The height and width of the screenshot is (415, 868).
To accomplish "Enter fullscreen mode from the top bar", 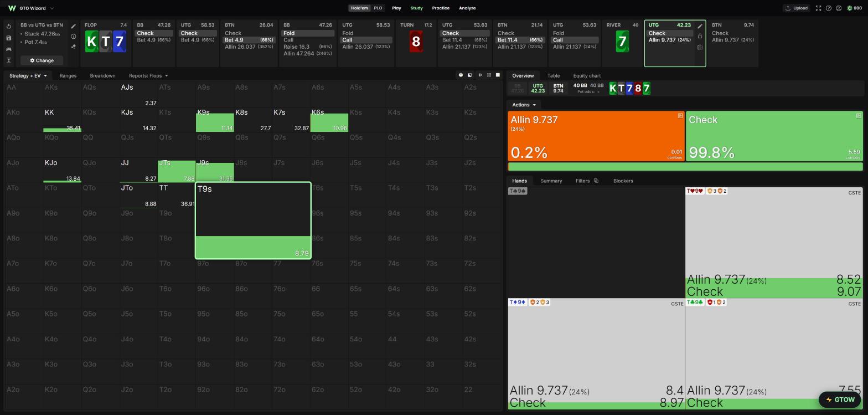I will 818,8.
